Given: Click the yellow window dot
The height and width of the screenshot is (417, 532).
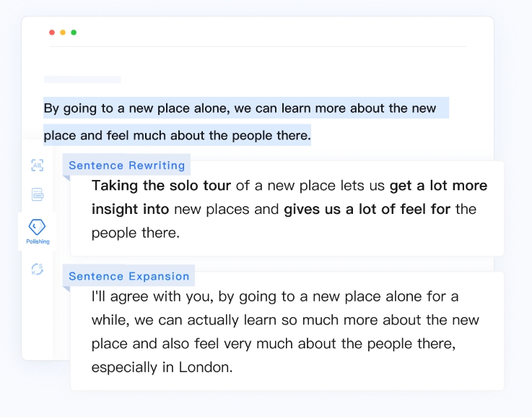Looking at the screenshot, I should [x=63, y=33].
